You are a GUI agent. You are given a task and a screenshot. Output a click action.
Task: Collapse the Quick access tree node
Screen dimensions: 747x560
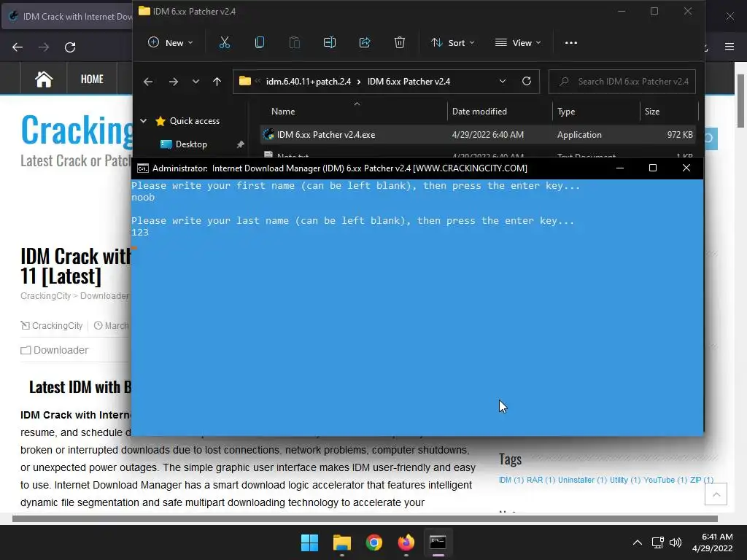click(144, 121)
